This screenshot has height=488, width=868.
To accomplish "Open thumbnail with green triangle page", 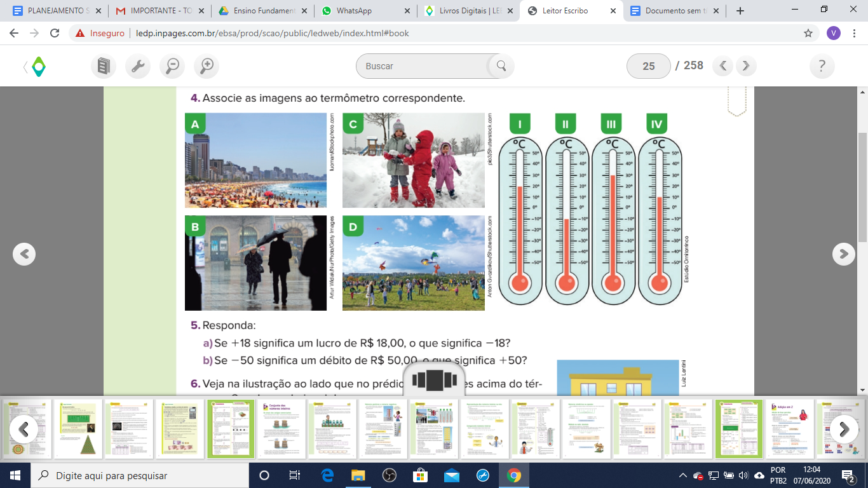I will pyautogui.click(x=78, y=430).
